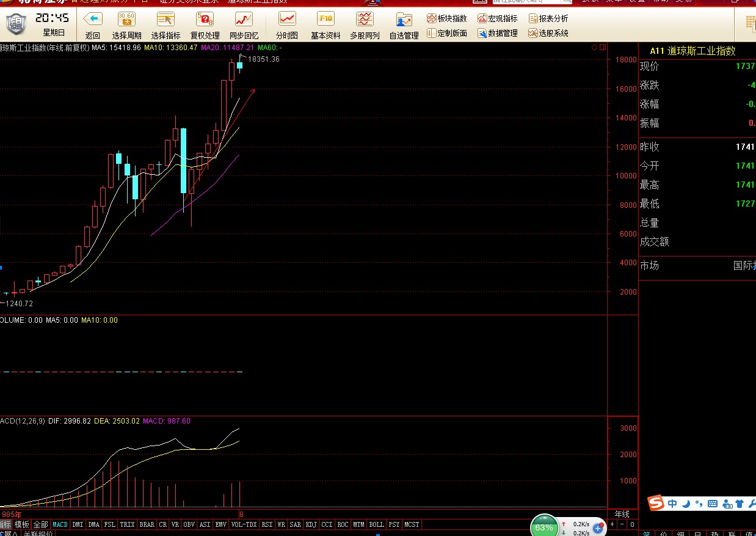This screenshot has height=536, width=756.
Task: Click the 返回 back arrow icon
Action: (x=93, y=19)
